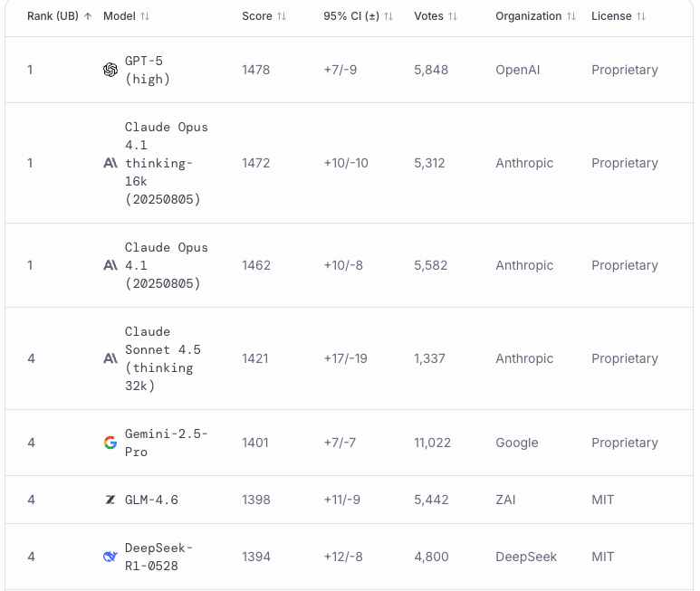Screen dimensions: 700x591
Task: Sort table by Rank (UB) column
Action: (x=59, y=16)
